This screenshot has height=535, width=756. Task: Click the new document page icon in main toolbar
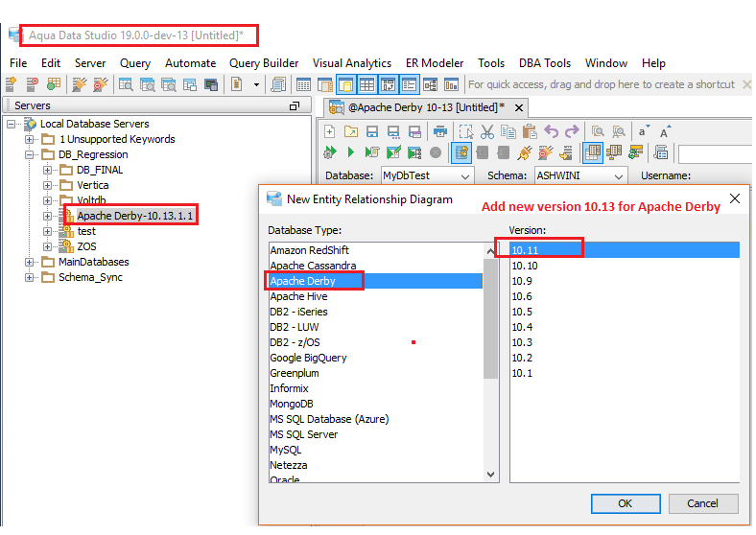click(236, 84)
